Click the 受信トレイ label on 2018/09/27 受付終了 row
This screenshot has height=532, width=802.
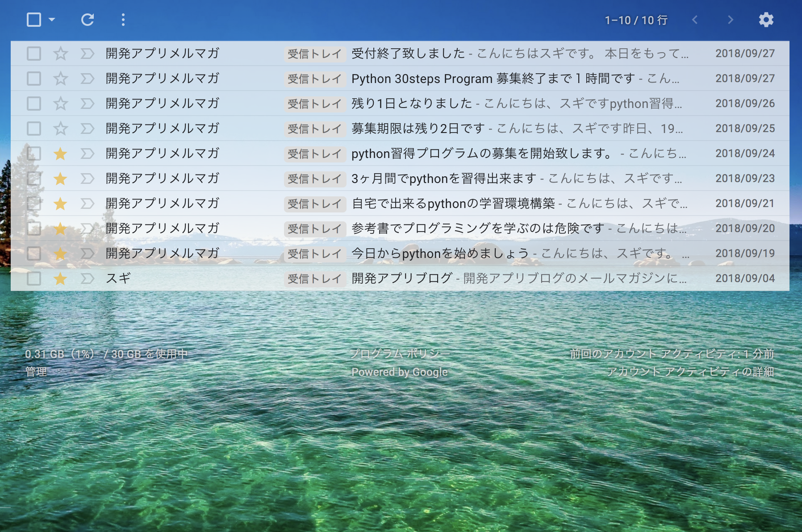[x=315, y=54]
